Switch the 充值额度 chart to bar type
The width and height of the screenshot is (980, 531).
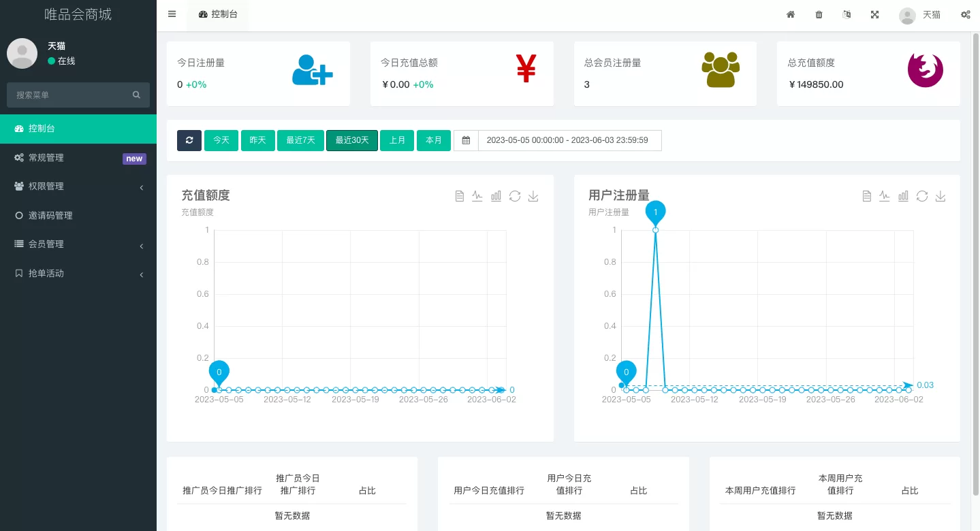(x=496, y=196)
